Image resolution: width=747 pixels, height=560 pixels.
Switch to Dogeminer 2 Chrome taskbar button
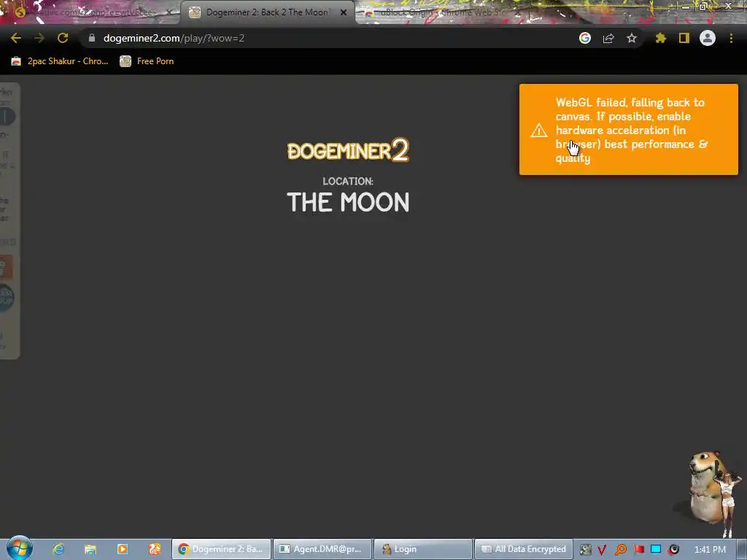221,549
